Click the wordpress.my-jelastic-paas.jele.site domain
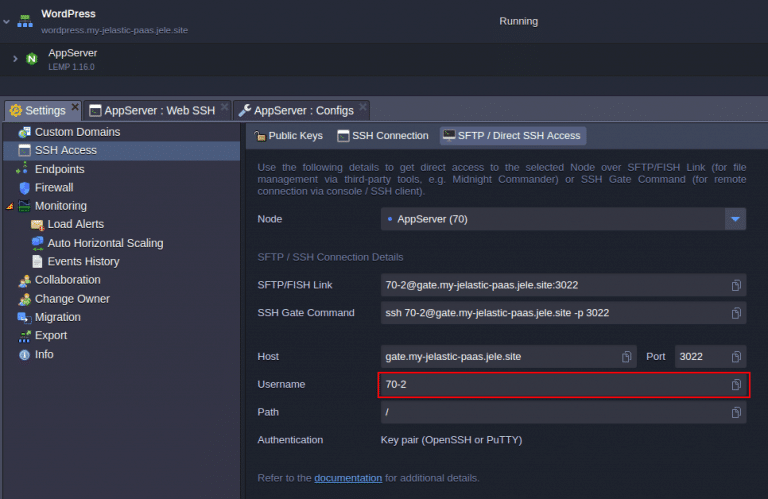 click(x=114, y=30)
